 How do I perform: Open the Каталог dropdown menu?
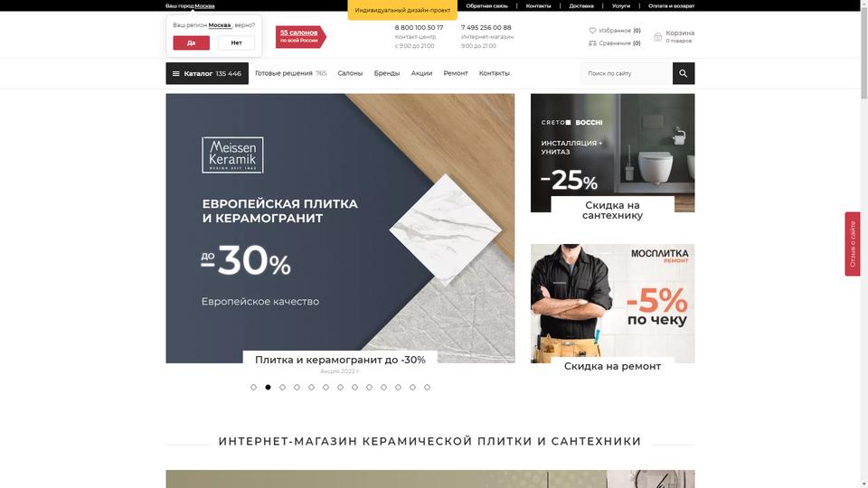pyautogui.click(x=207, y=73)
